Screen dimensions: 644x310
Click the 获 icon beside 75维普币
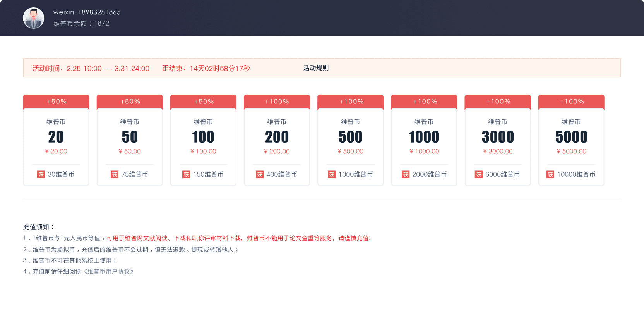[x=115, y=174]
